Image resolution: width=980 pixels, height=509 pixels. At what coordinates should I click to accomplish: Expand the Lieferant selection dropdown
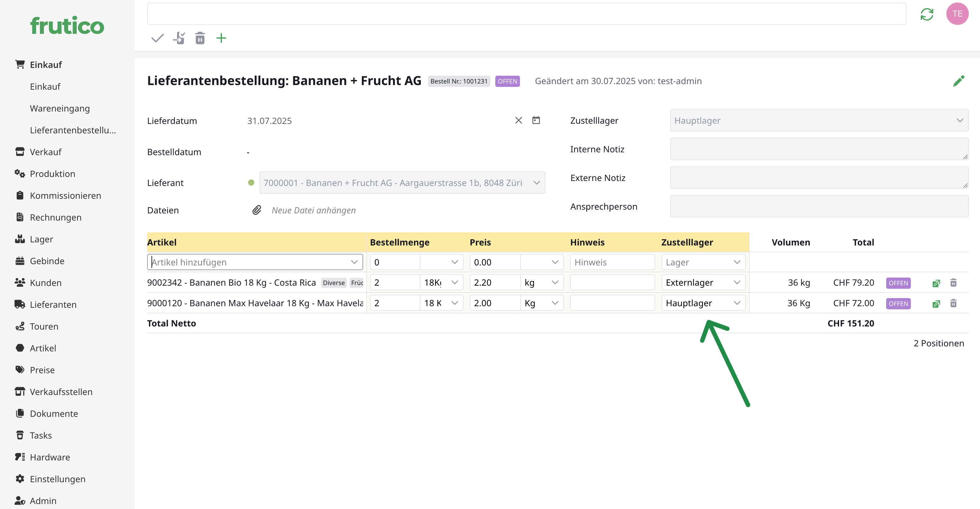coord(536,183)
